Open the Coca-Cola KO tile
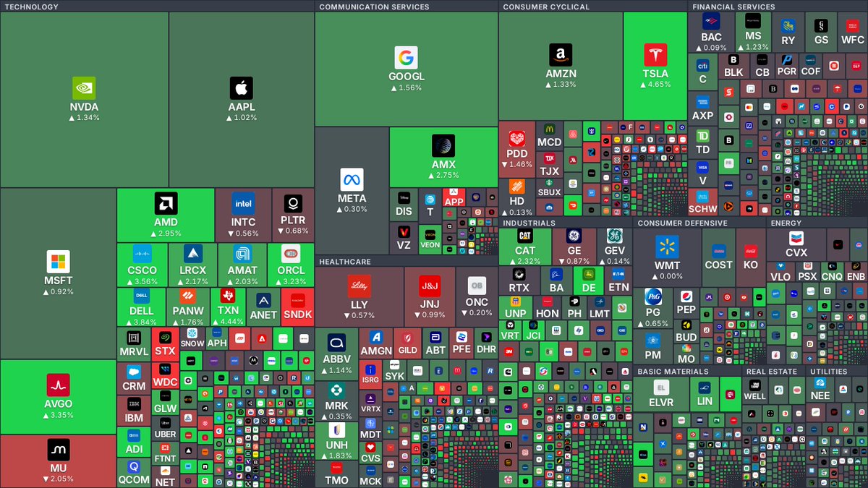 pyautogui.click(x=751, y=257)
